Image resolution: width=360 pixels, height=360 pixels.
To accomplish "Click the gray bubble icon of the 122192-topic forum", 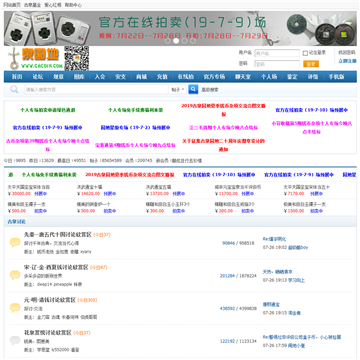I will [15, 340].
